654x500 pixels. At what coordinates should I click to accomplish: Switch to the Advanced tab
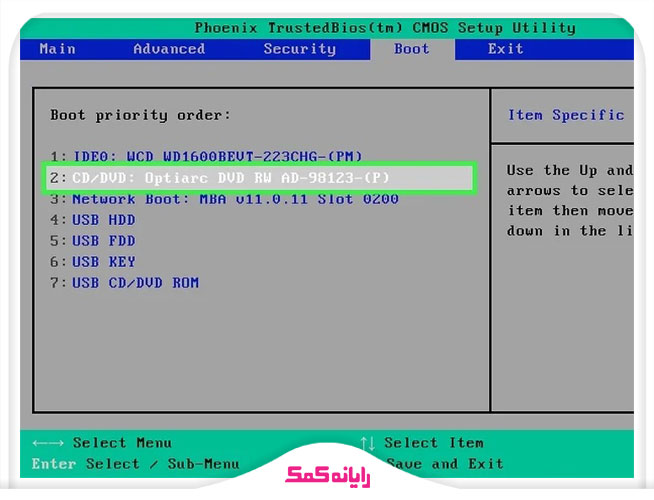[169, 49]
